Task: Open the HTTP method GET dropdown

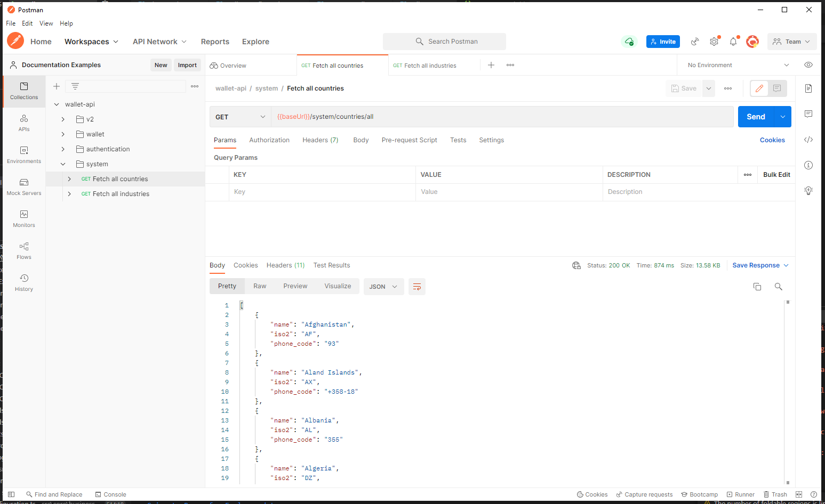Action: pos(241,117)
